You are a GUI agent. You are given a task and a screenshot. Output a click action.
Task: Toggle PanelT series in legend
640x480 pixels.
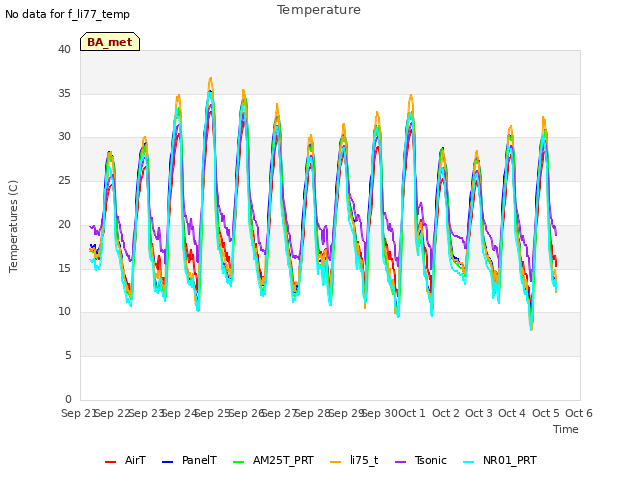[189, 460]
